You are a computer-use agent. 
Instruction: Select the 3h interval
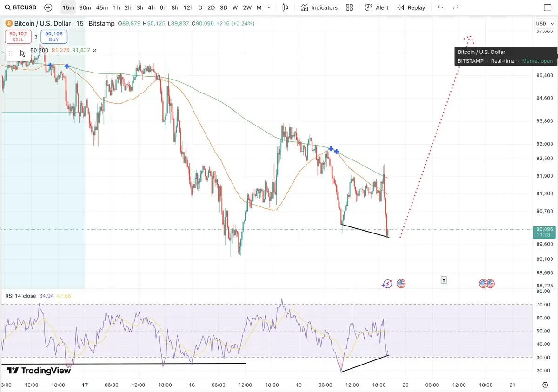(139, 7)
